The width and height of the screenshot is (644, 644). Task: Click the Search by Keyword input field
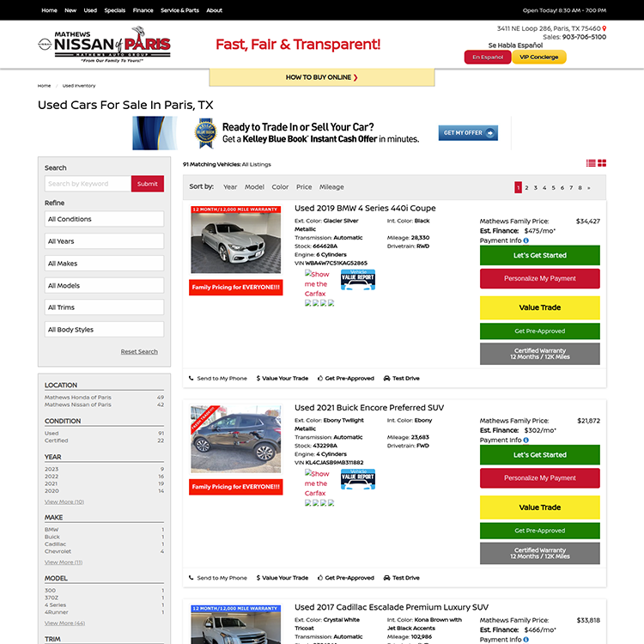[88, 184]
